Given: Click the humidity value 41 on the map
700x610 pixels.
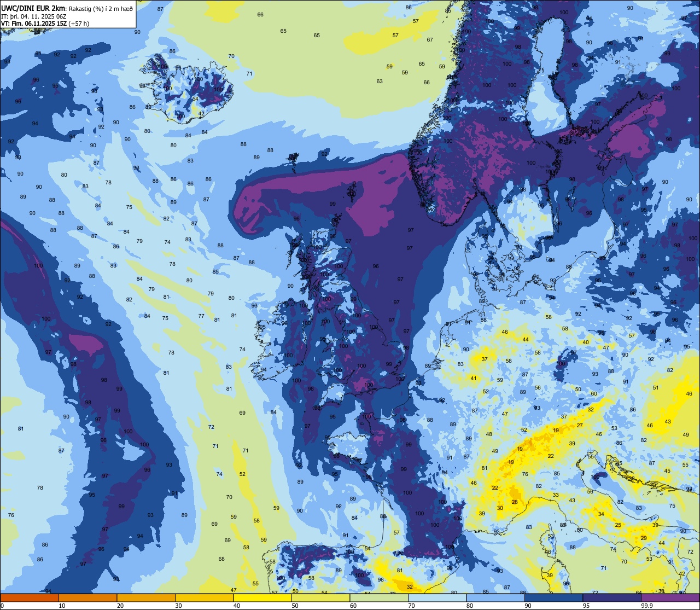Looking at the screenshot, I should (474, 378).
